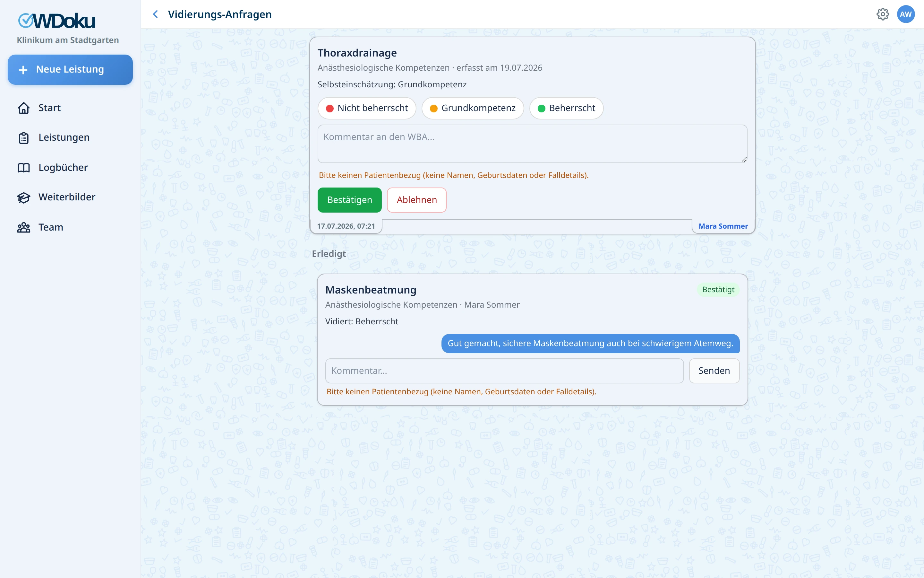Click the Erledigt section heading
The image size is (924, 578).
329,254
